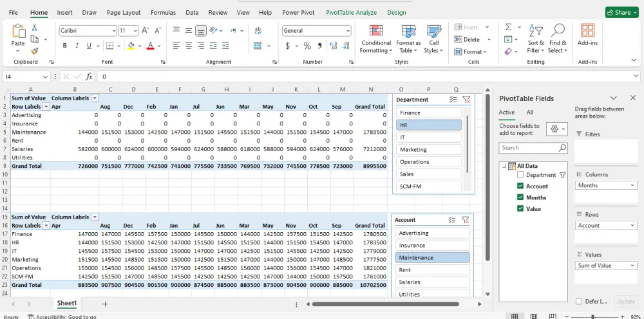Uncheck the Months field checkbox
The width and height of the screenshot is (644, 319).
click(x=520, y=197)
